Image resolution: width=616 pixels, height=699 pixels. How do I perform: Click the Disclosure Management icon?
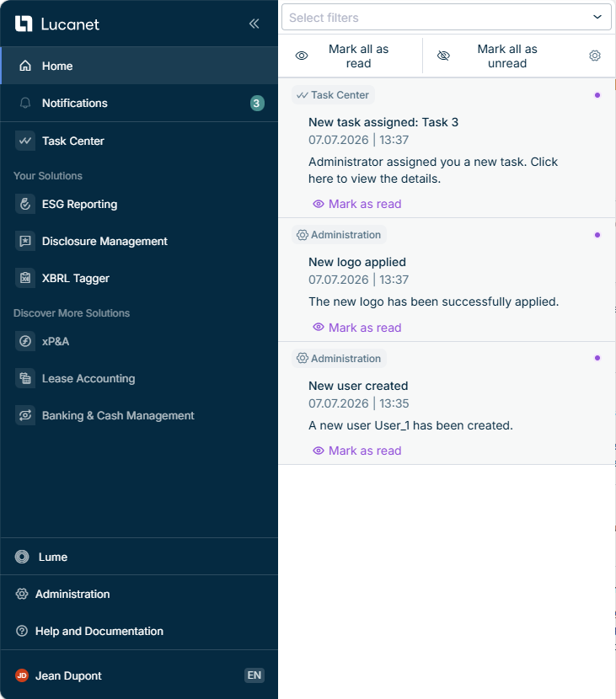point(25,241)
